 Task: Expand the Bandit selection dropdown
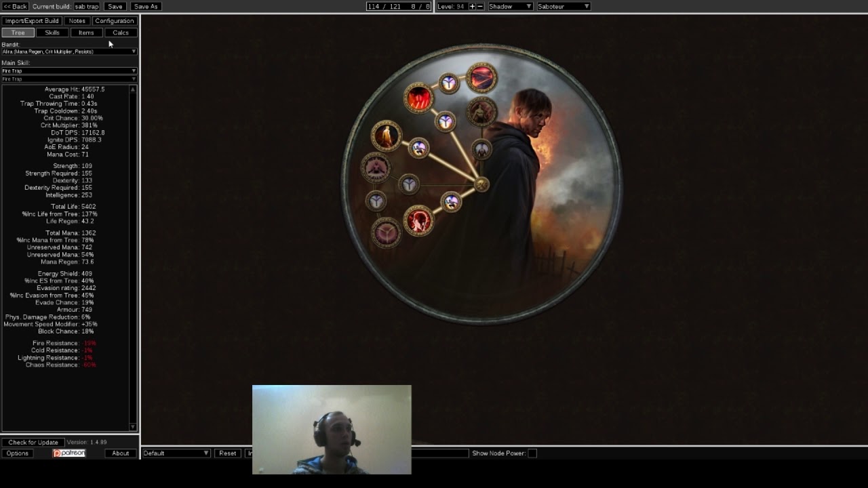click(69, 52)
